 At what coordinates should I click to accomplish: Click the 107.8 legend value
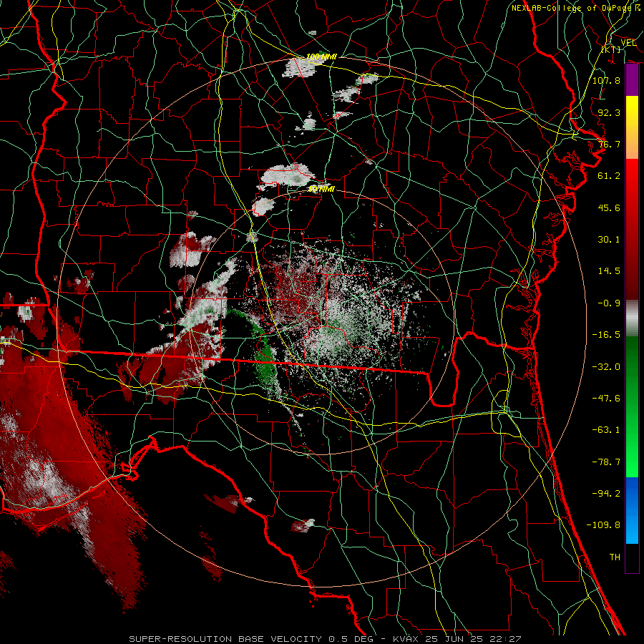point(606,80)
